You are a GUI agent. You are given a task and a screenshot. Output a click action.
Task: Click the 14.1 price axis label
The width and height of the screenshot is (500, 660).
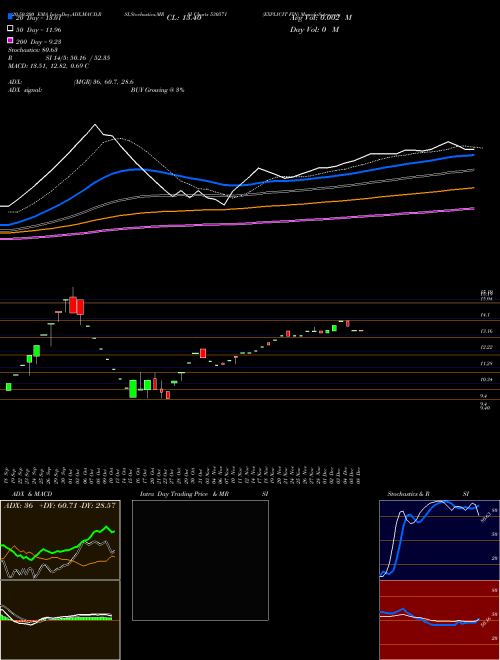pos(486,315)
